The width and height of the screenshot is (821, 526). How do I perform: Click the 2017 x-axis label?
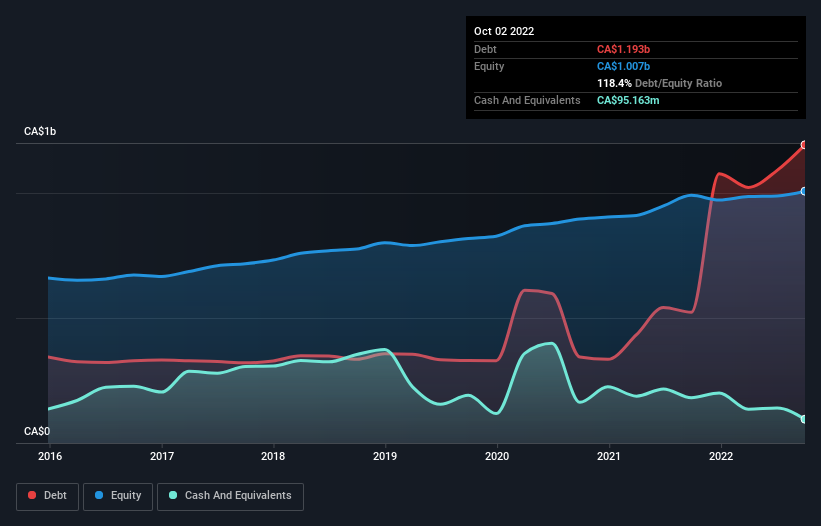pos(162,456)
